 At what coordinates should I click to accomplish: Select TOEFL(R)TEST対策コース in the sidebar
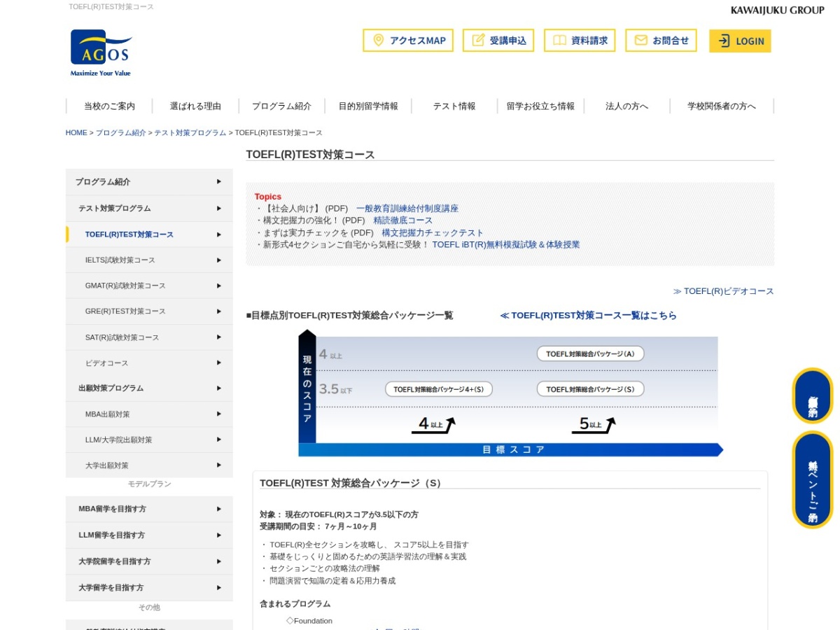point(149,234)
